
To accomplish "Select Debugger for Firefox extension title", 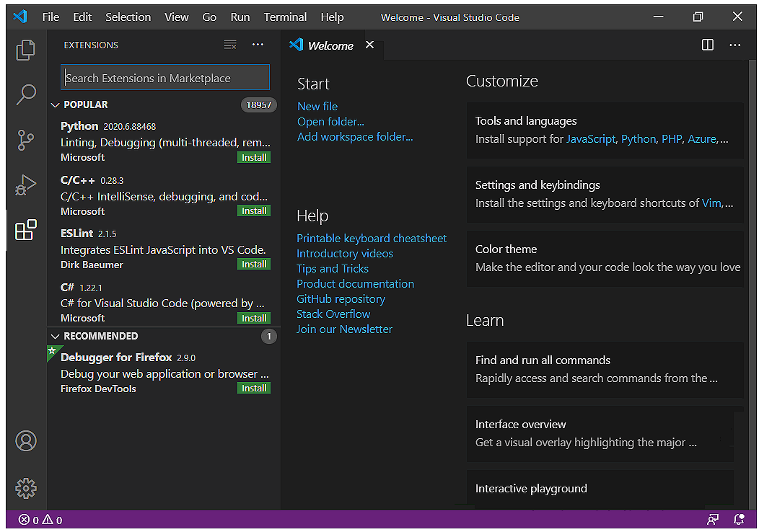I will coord(116,358).
